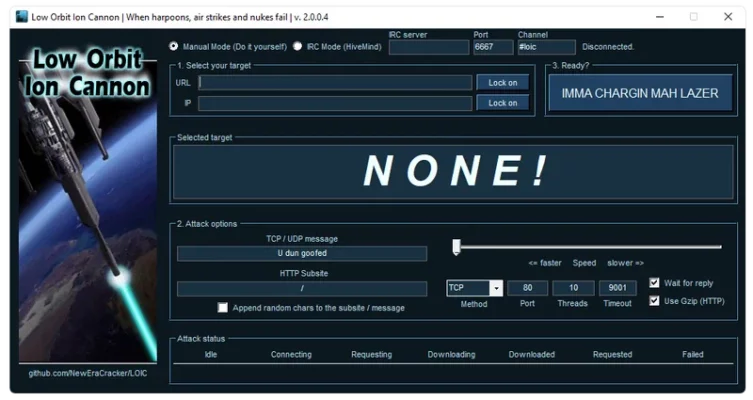Click Lock on button beside IP field

503,103
